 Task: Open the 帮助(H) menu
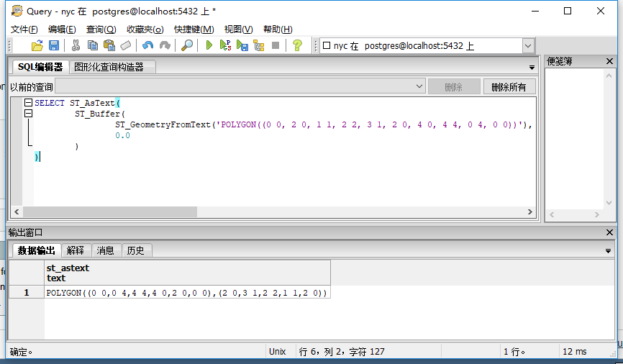(x=278, y=29)
